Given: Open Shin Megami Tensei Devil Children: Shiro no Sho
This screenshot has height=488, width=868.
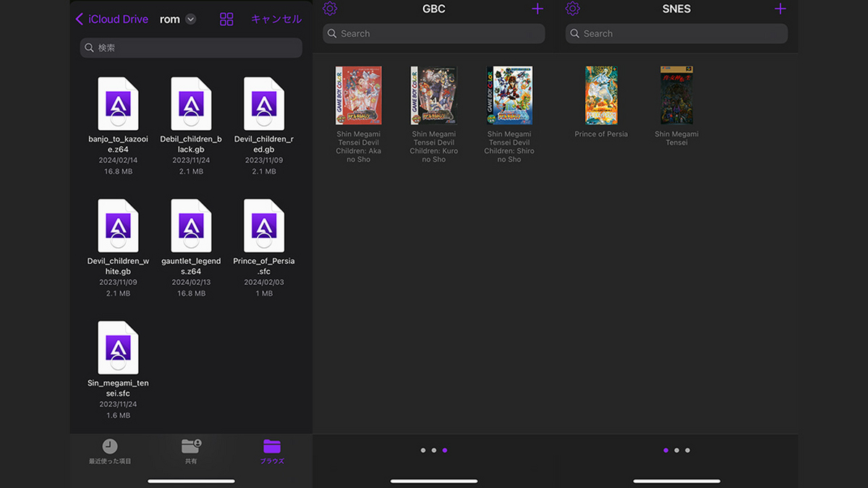Looking at the screenshot, I should point(509,95).
